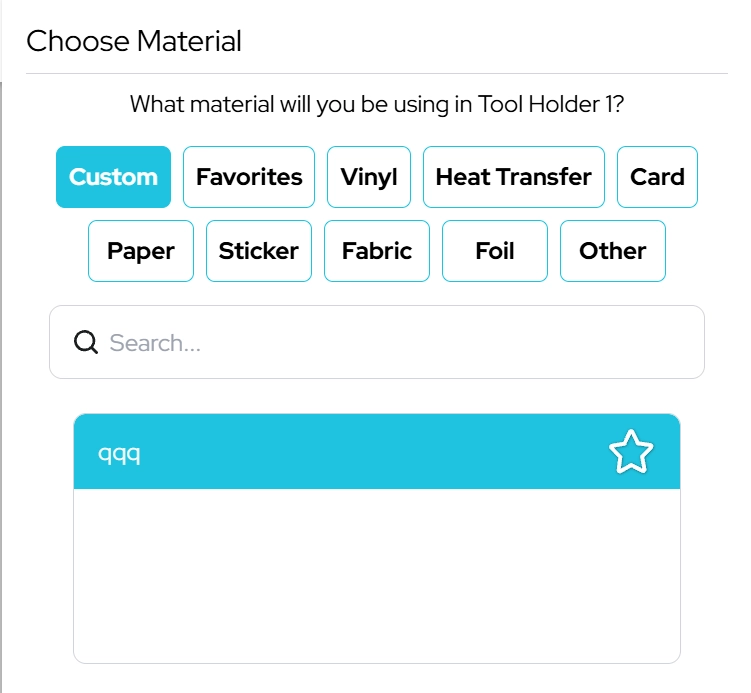Open the Other materials category
Screen dimensions: 751x693
click(x=613, y=251)
